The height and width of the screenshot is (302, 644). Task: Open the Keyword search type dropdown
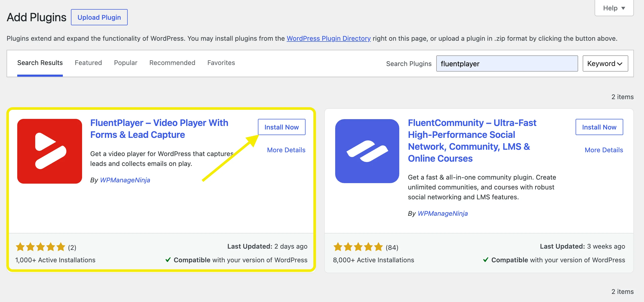pos(605,63)
